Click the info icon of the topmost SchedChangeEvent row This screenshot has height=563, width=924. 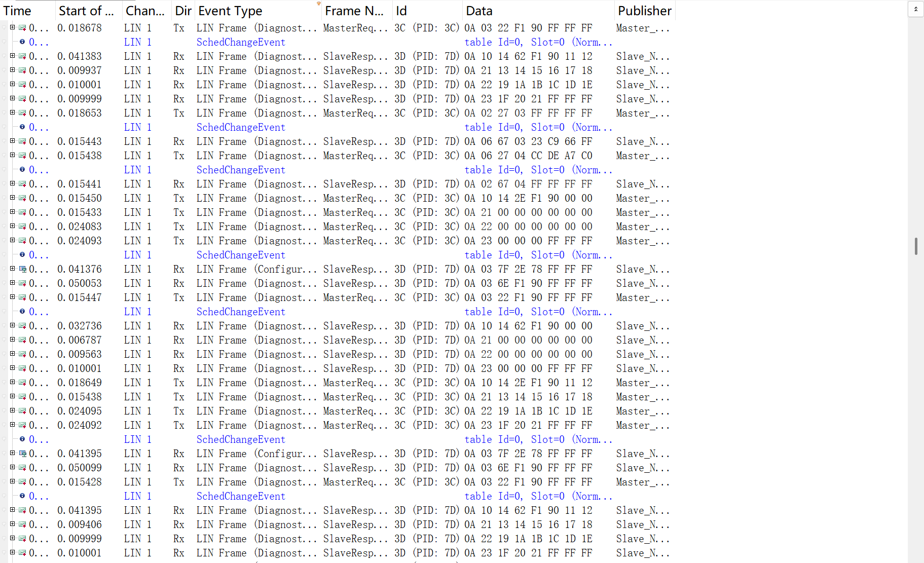click(x=22, y=42)
